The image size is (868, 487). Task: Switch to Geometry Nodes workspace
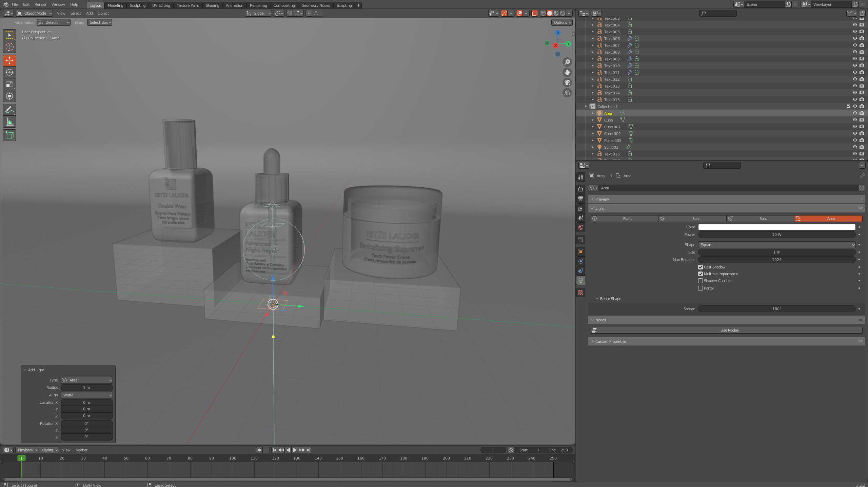315,5
